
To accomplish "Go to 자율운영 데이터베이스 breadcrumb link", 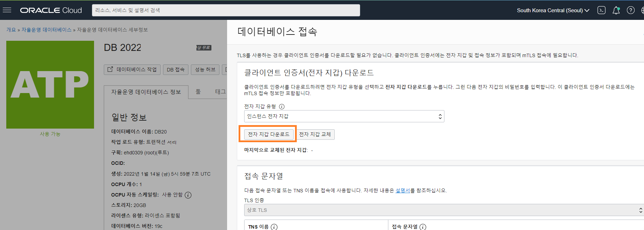I will pos(46,30).
